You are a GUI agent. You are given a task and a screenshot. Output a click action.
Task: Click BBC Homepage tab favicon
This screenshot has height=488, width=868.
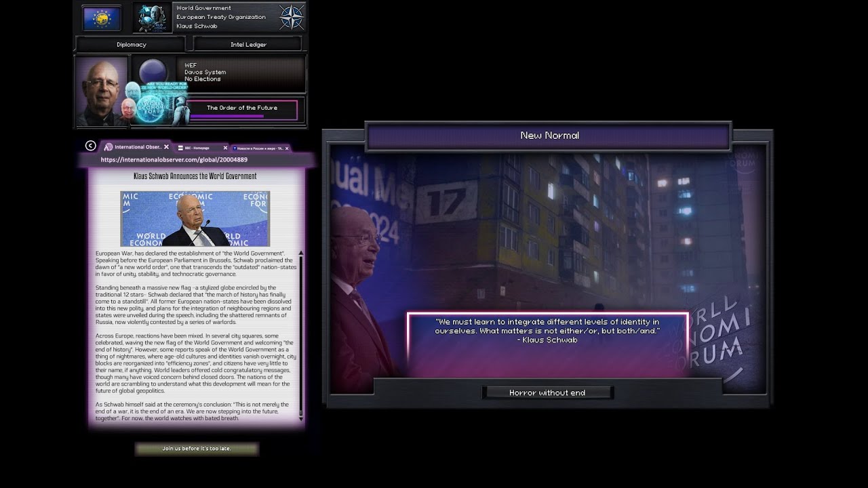[180, 148]
